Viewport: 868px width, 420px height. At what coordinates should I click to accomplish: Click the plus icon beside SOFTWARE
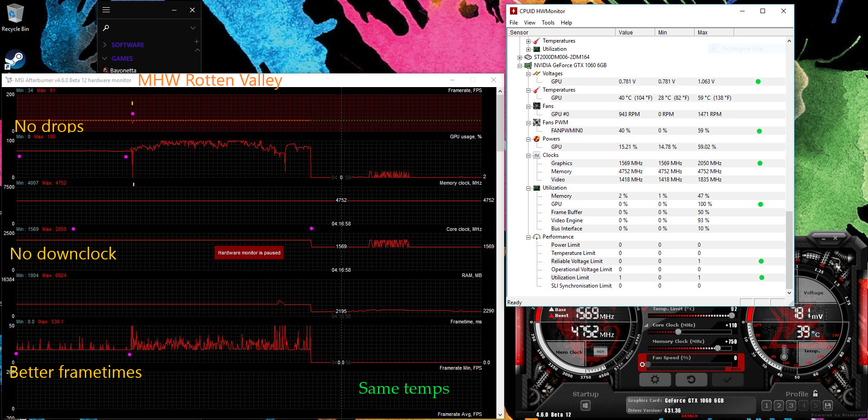coord(196,41)
